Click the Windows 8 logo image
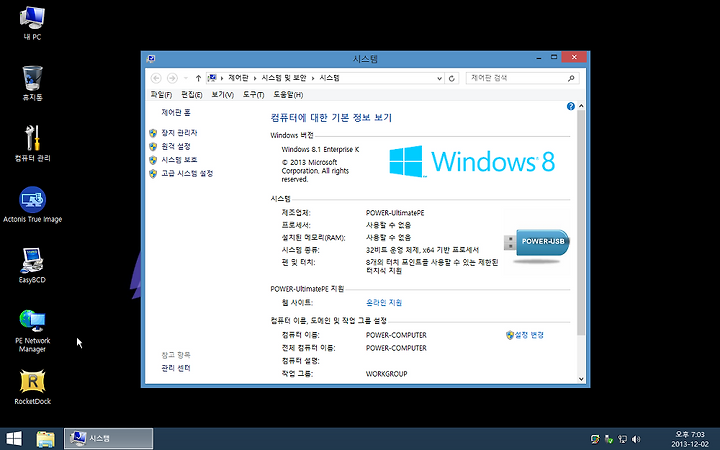This screenshot has width=720, height=450. [x=472, y=161]
